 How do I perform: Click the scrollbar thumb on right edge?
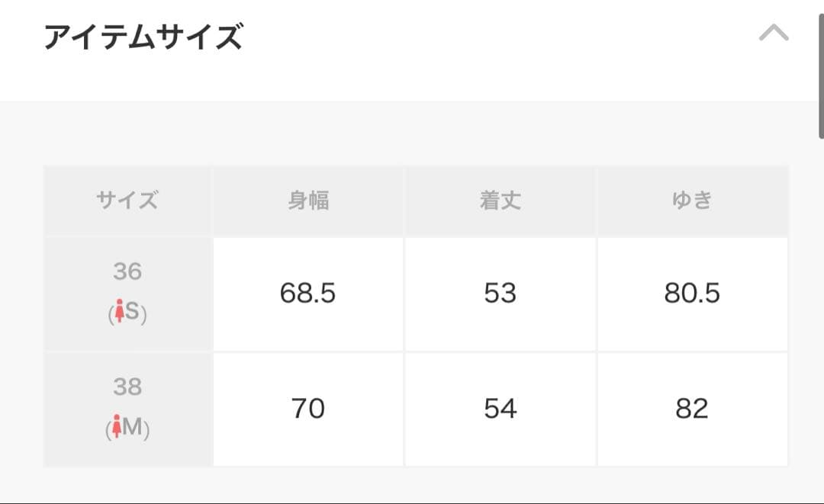coord(821,69)
